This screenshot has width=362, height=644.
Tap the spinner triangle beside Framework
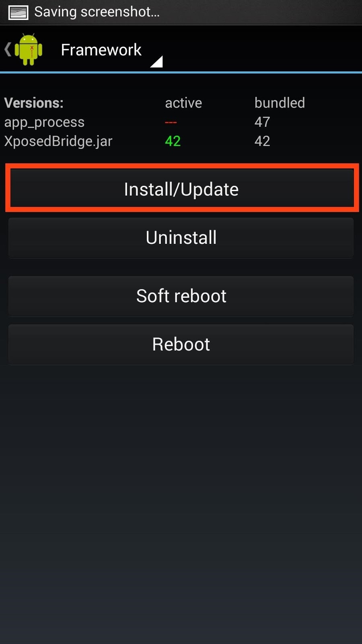tap(157, 62)
